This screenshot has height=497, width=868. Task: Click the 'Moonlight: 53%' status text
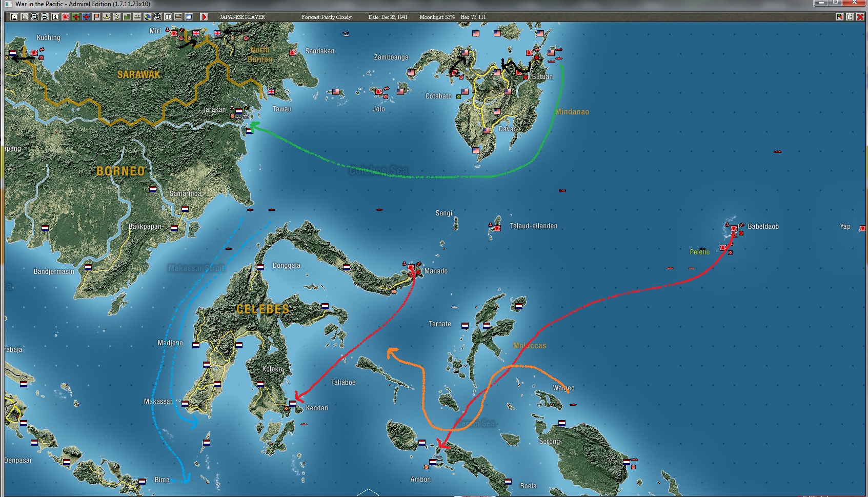[x=437, y=17]
